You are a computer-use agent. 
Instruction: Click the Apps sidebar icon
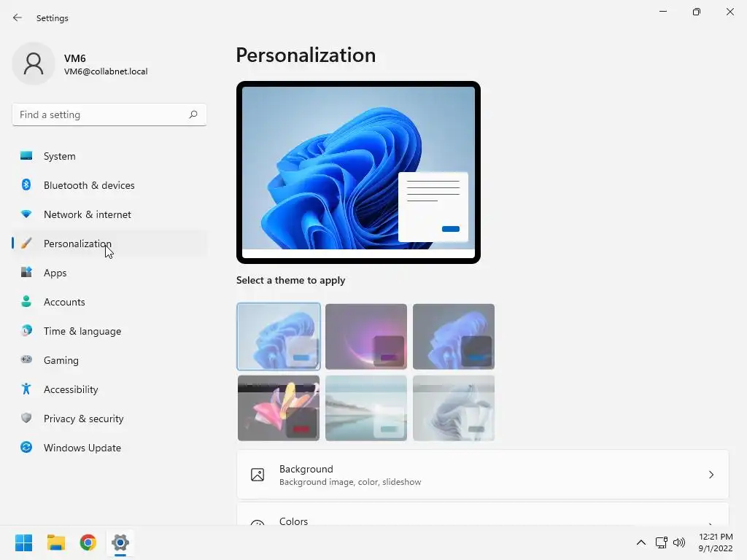tap(26, 273)
